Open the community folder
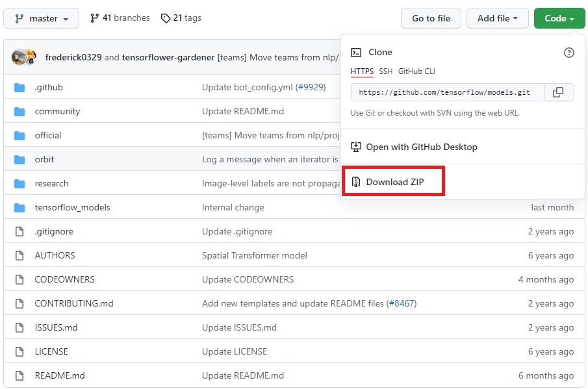This screenshot has width=588, height=389. 57,111
